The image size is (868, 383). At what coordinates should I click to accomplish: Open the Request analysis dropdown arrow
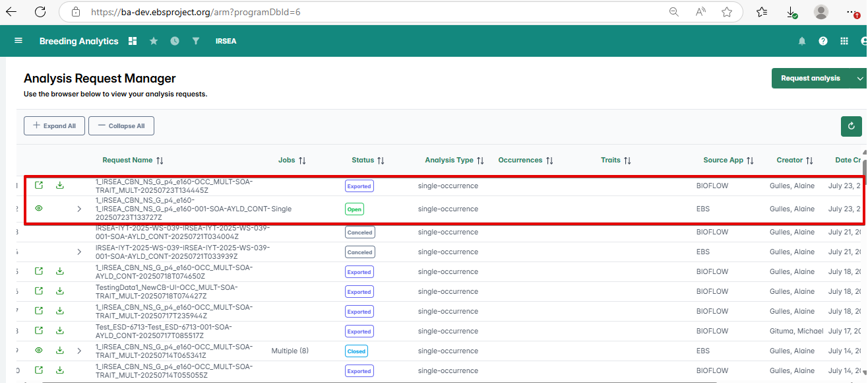click(x=860, y=79)
